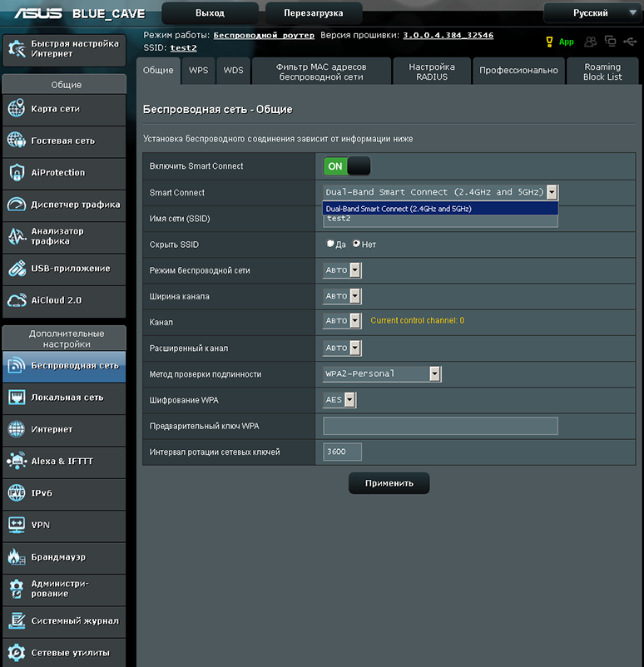Click the test2 SSID link in header
Image resolution: width=644 pixels, height=667 pixels.
tap(183, 47)
